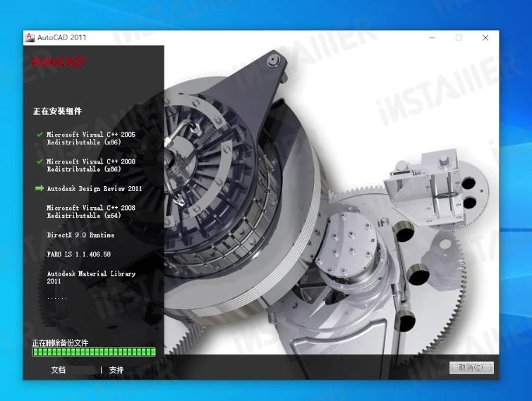This screenshot has height=401, width=532.
Task: Select DirectX 9.0 Runtime entry
Action: (80, 235)
